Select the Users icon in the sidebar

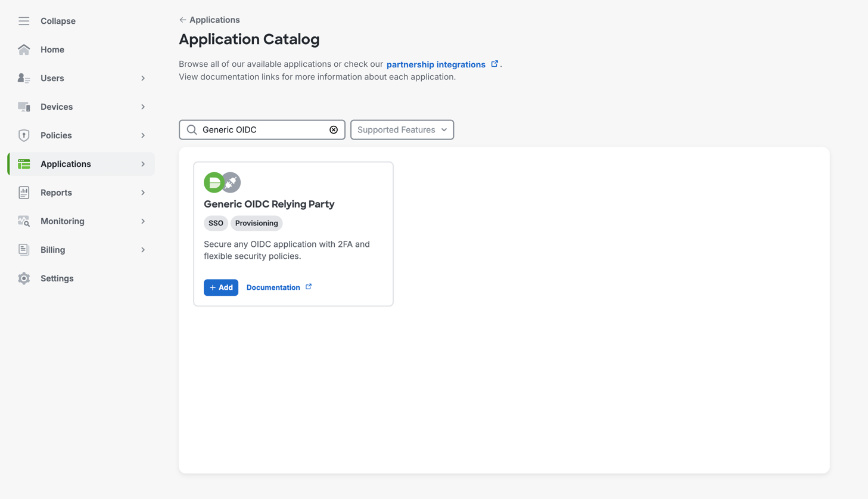point(24,78)
